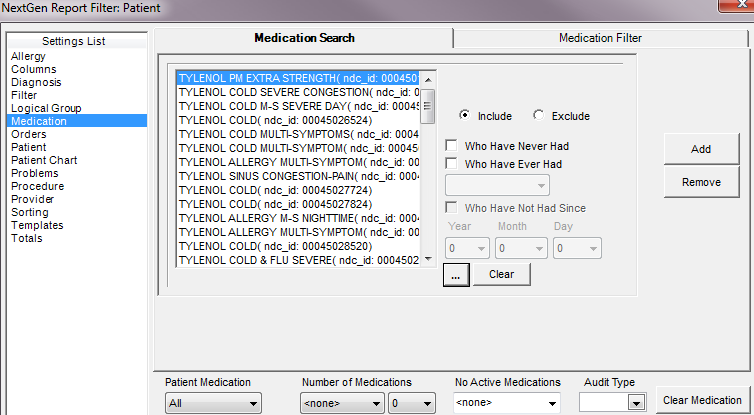The width and height of the screenshot is (754, 415).
Task: Open the Day dropdown
Action: click(577, 248)
